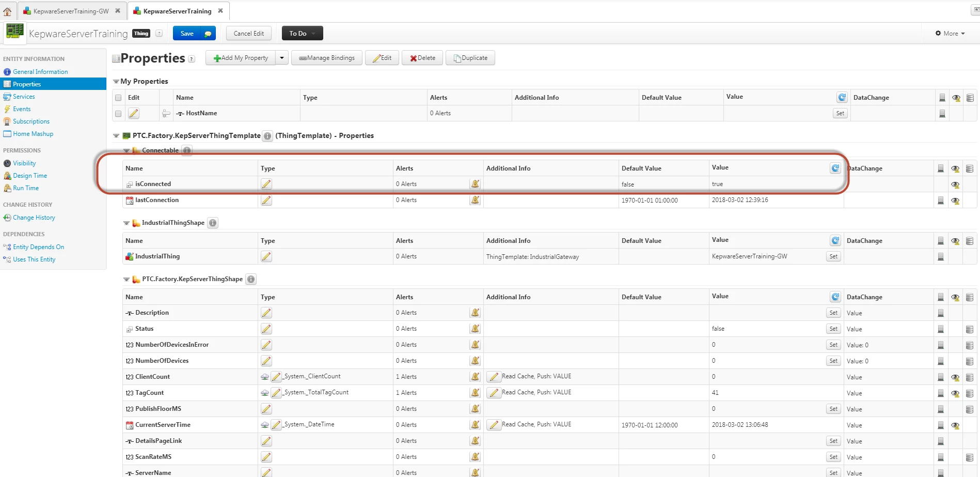
Task: Open Subscriptions in sidebar
Action: [x=31, y=121]
